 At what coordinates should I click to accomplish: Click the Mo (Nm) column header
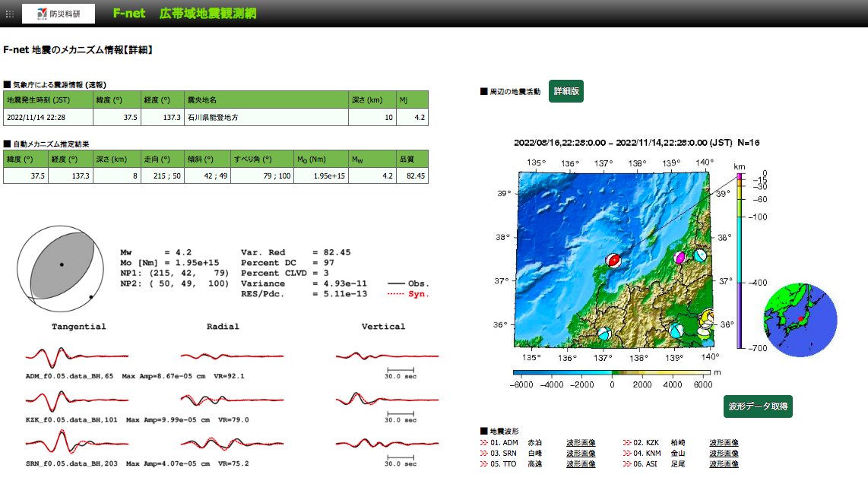[321, 160]
